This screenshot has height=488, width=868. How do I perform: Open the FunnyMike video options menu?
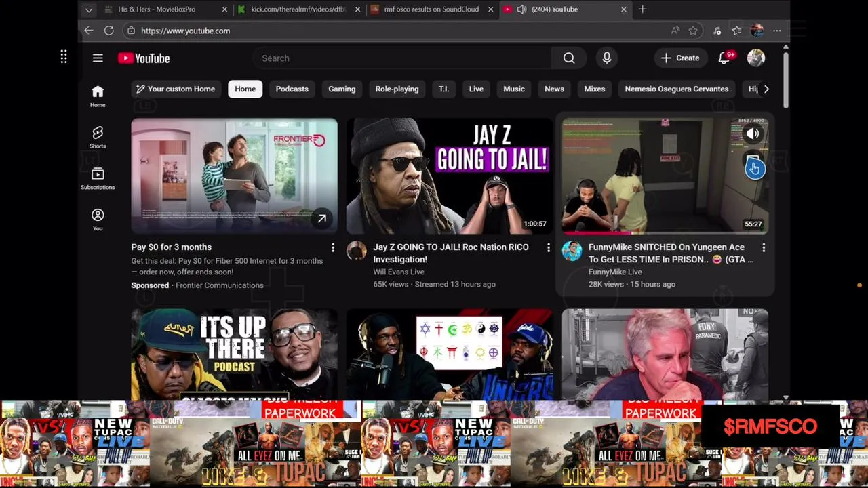click(x=764, y=248)
